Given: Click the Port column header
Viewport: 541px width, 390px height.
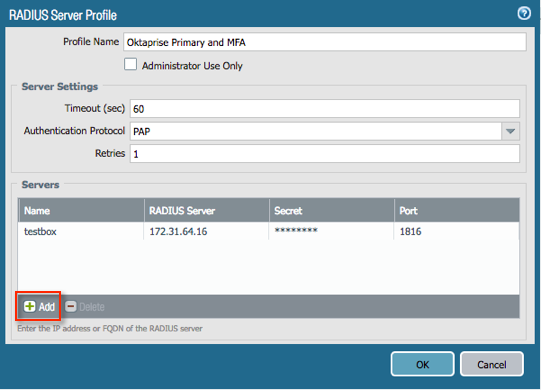Looking at the screenshot, I should tap(456, 211).
